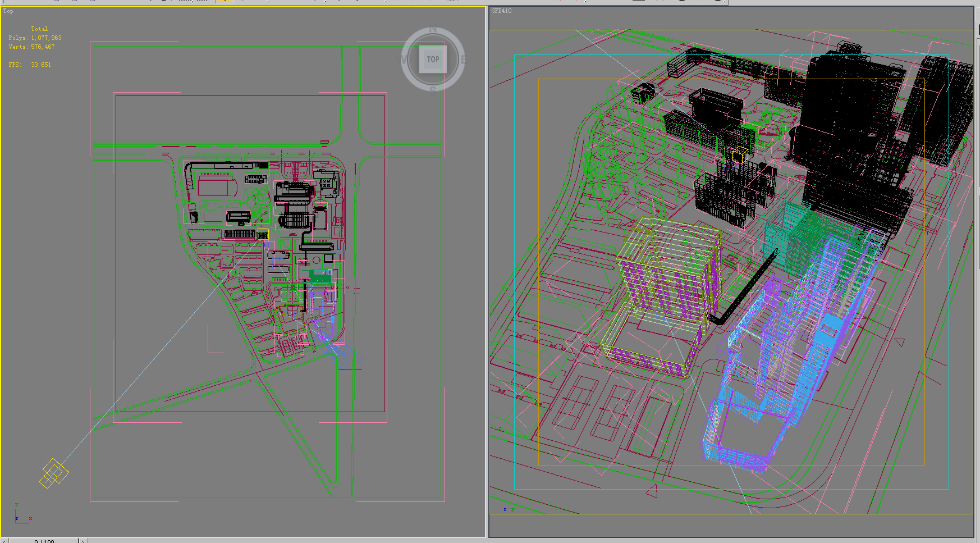
Task: Select the yellow camera object in Top viewport
Action: pos(53,473)
